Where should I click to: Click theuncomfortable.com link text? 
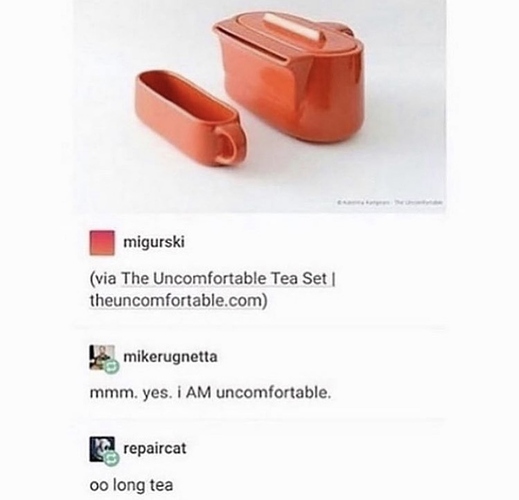176,301
